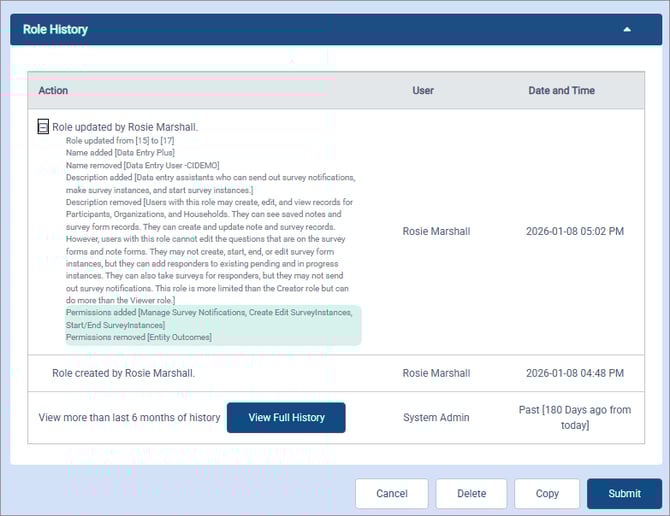This screenshot has height=516, width=670.
Task: Select the 'Role updated by Rosie Marshall' entry
Action: point(126,128)
